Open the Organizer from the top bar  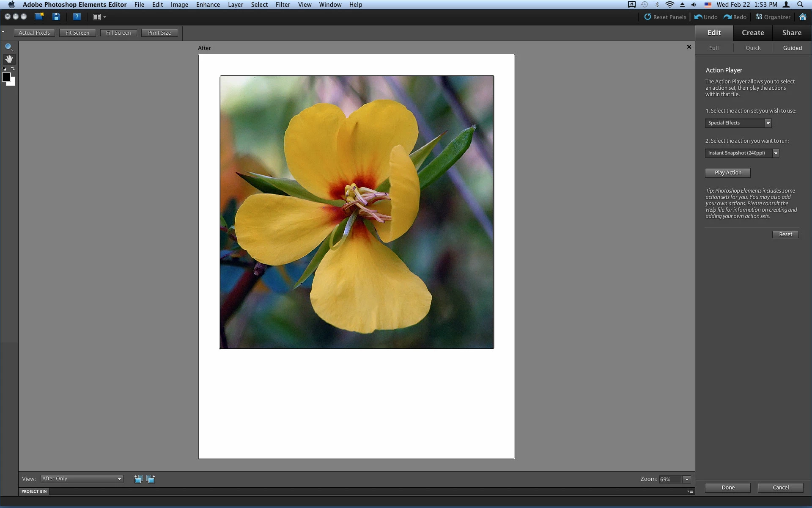pos(773,17)
